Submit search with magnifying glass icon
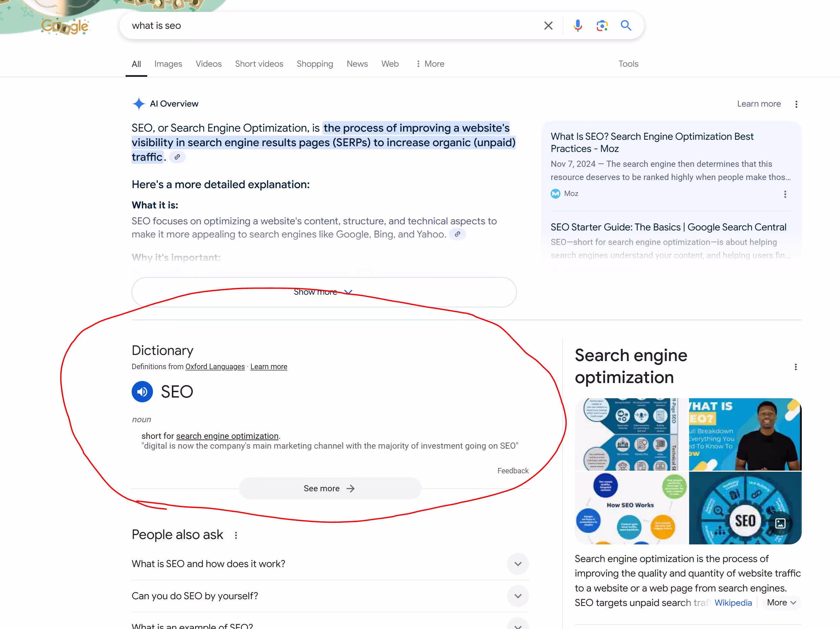The height and width of the screenshot is (629, 840). tap(626, 25)
